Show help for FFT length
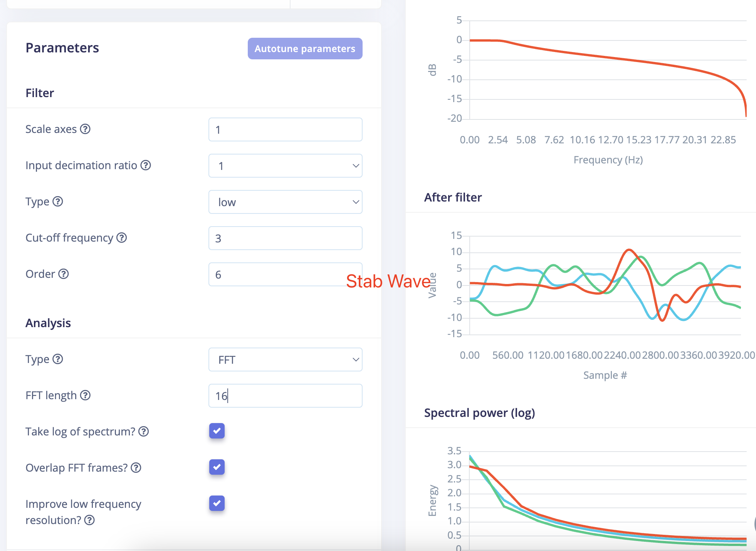This screenshot has height=551, width=756. pyautogui.click(x=85, y=395)
